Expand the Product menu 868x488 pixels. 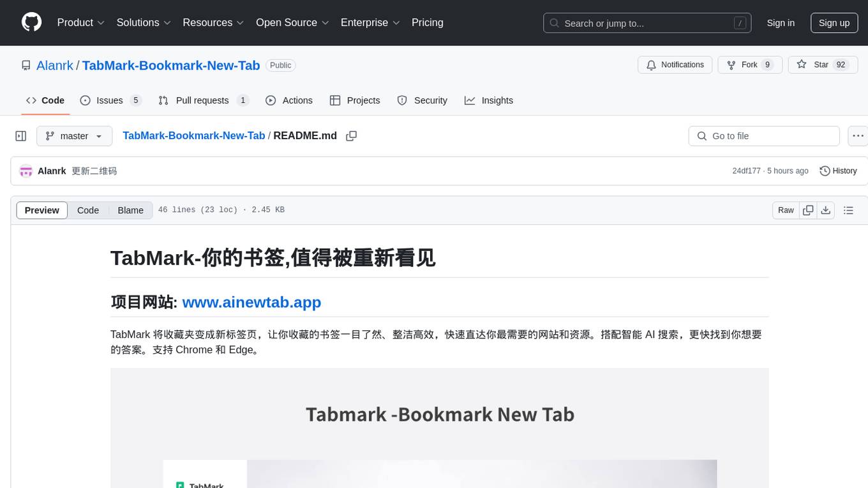pyautogui.click(x=81, y=22)
